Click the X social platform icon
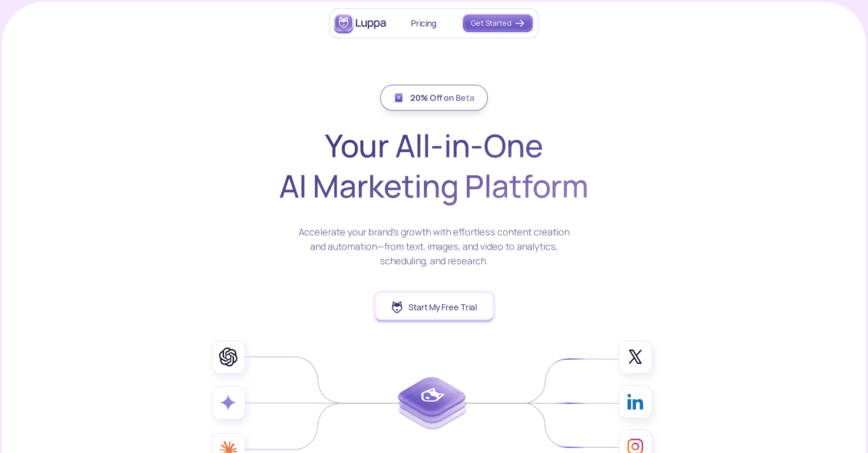The height and width of the screenshot is (453, 868). [635, 357]
